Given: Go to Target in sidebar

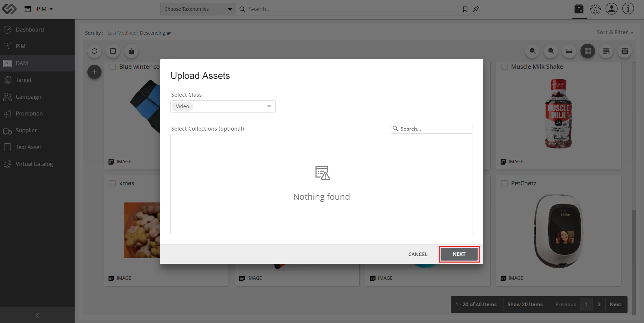Looking at the screenshot, I should [37, 80].
